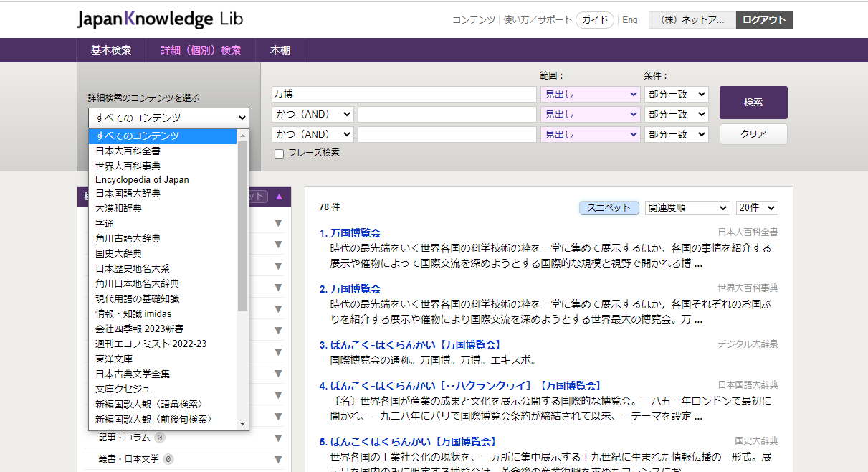The image size is (868, 472).
Task: Open the 範囲 dropdown in the second search row
Action: pos(590,114)
